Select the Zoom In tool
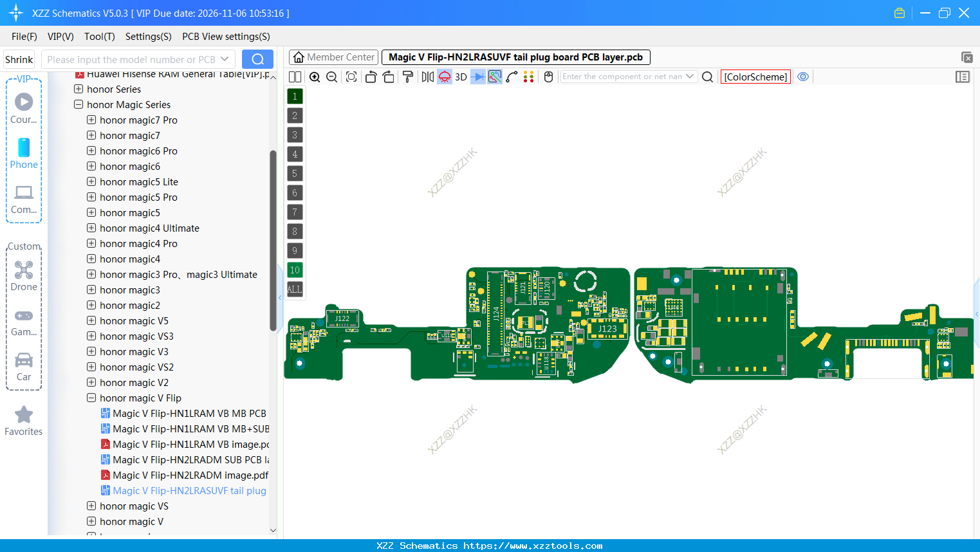Image resolution: width=980 pixels, height=552 pixels. tap(315, 77)
